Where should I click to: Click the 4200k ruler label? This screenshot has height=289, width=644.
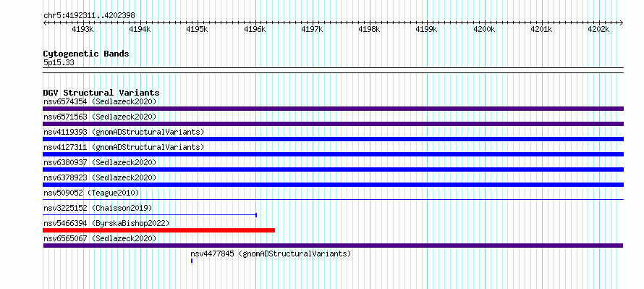484,30
